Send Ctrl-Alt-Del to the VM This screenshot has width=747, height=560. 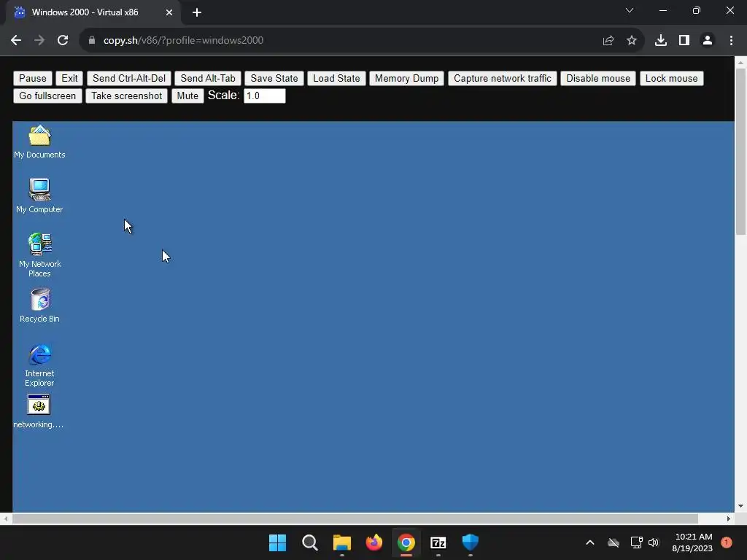point(129,78)
